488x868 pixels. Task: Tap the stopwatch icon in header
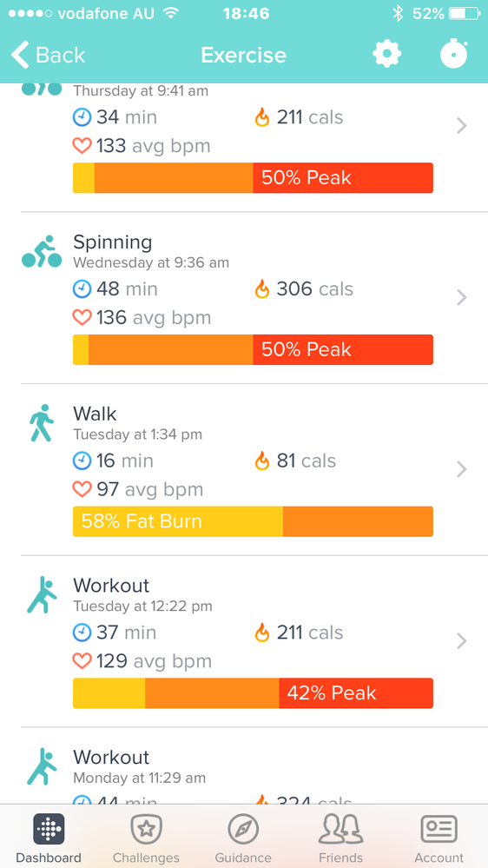pyautogui.click(x=454, y=54)
